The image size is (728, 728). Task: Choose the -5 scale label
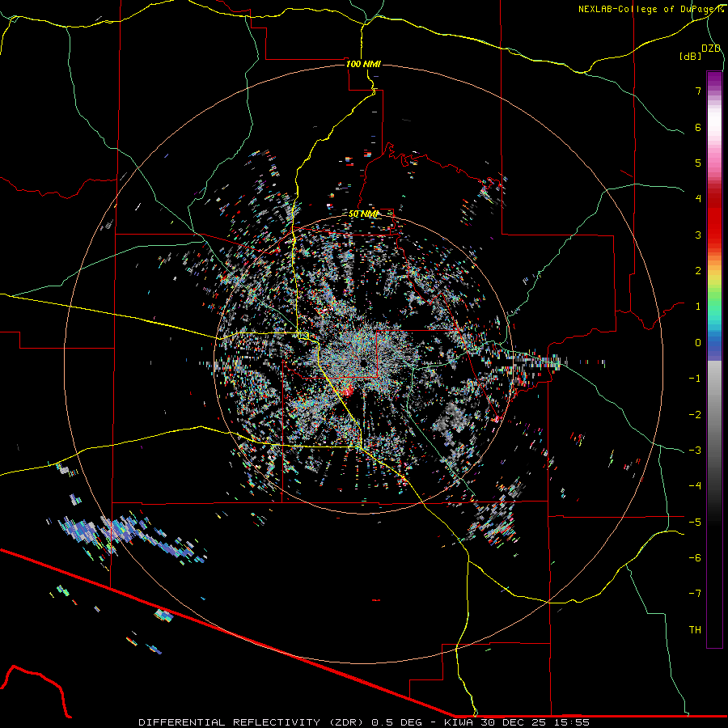pyautogui.click(x=695, y=523)
